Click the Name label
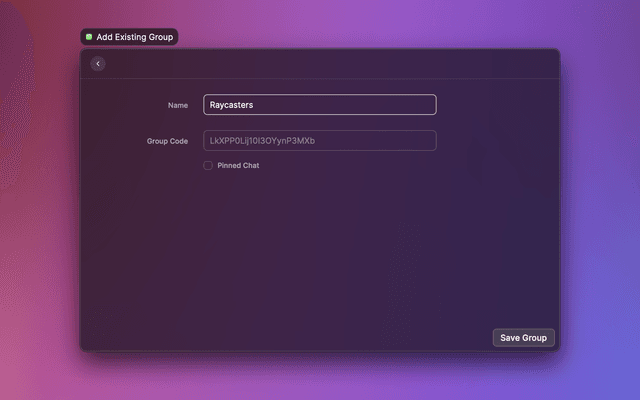Viewport: 640px width, 400px height. pos(178,105)
